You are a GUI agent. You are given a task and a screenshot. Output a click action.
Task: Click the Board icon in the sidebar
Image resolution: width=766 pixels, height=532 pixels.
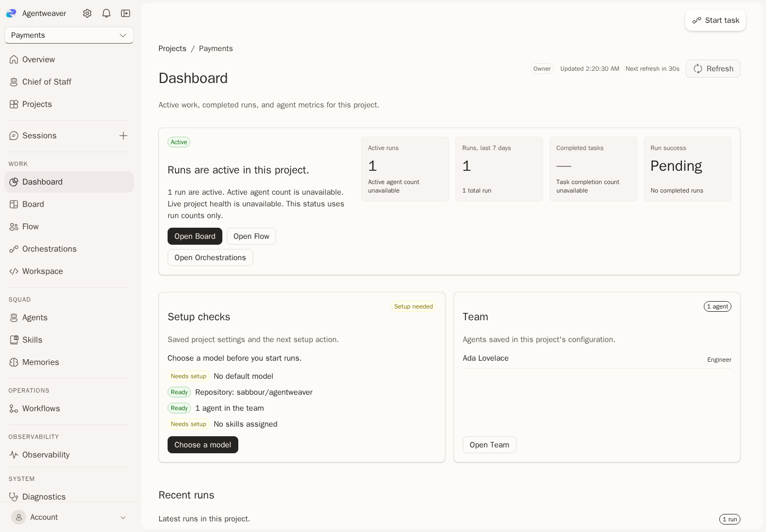(14, 204)
